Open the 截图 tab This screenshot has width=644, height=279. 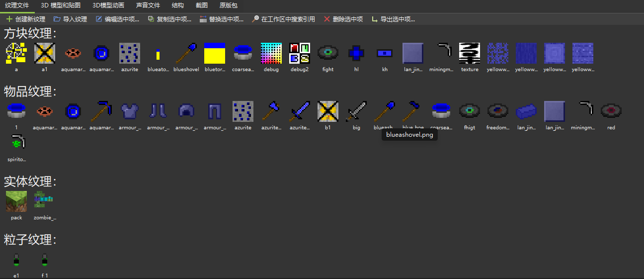(x=202, y=5)
